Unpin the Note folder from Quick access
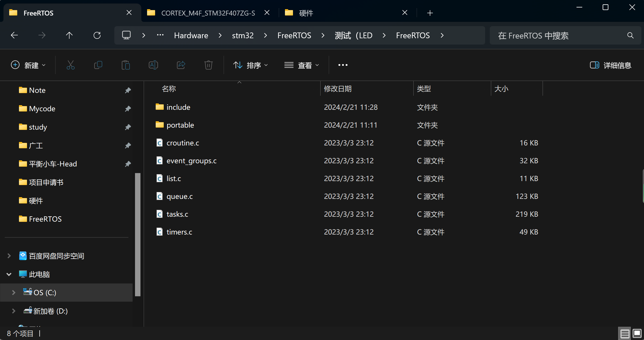Screen dimensions: 644x340 pyautogui.click(x=128, y=91)
